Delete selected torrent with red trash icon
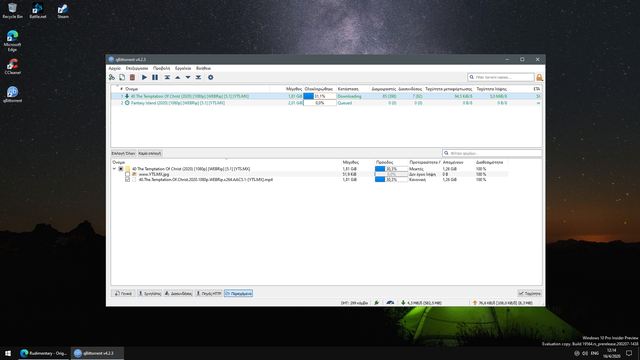Viewport: 640px width, 360px height. pyautogui.click(x=132, y=77)
